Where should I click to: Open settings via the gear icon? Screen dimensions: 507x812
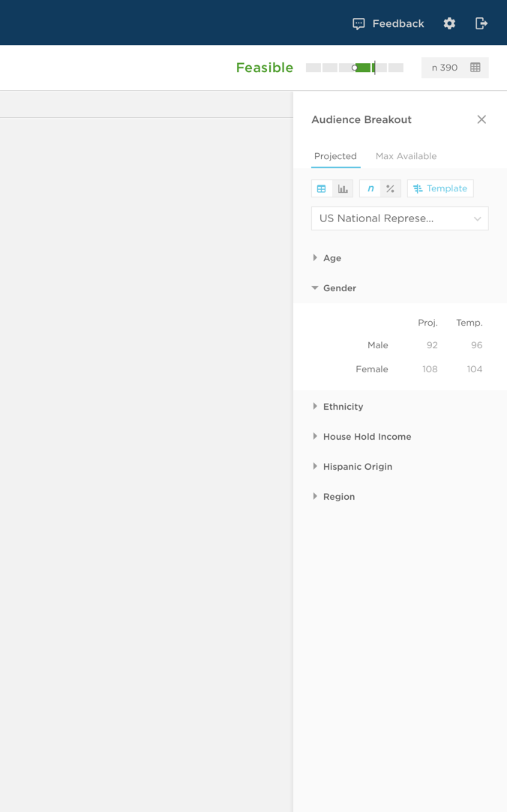449,24
